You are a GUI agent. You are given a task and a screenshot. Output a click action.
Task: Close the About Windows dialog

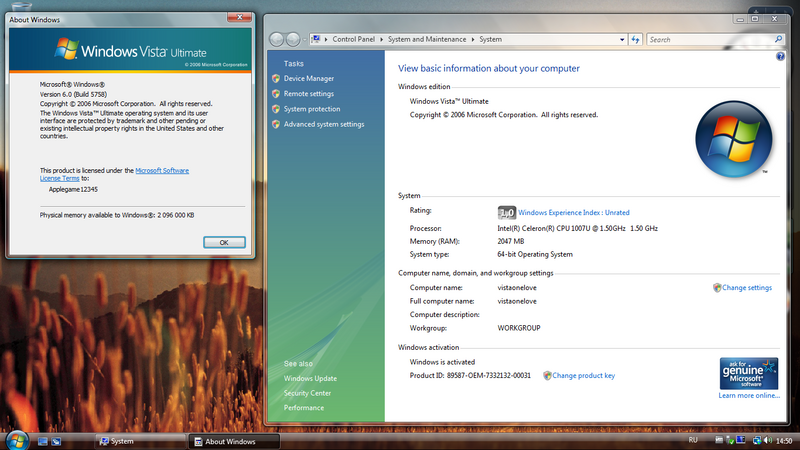(x=239, y=17)
